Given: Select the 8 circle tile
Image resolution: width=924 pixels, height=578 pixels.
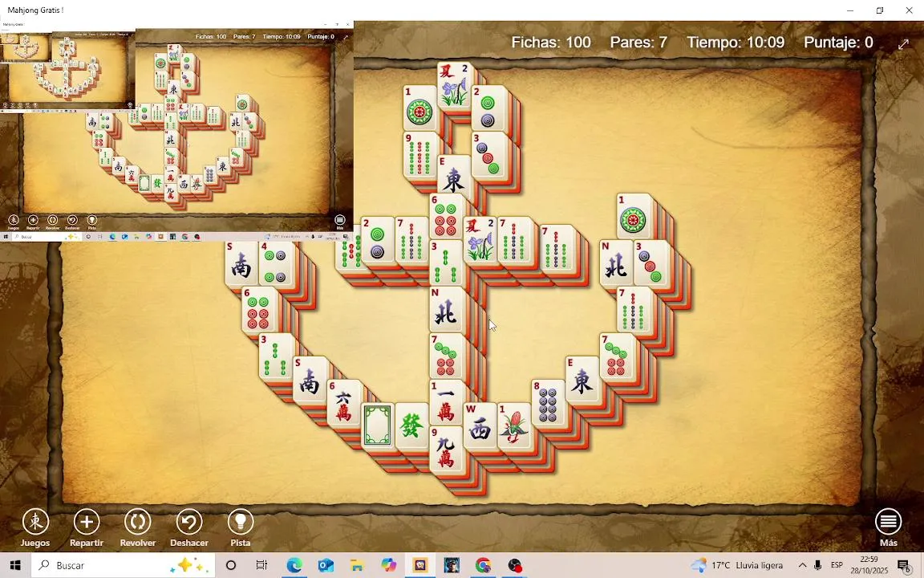Looking at the screenshot, I should click(549, 401).
